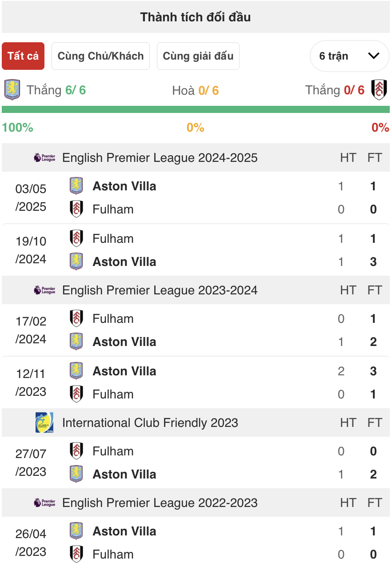The image size is (392, 571).
Task: Click Aston Villa crest in 27/07/2023 friendly
Action: click(x=76, y=474)
